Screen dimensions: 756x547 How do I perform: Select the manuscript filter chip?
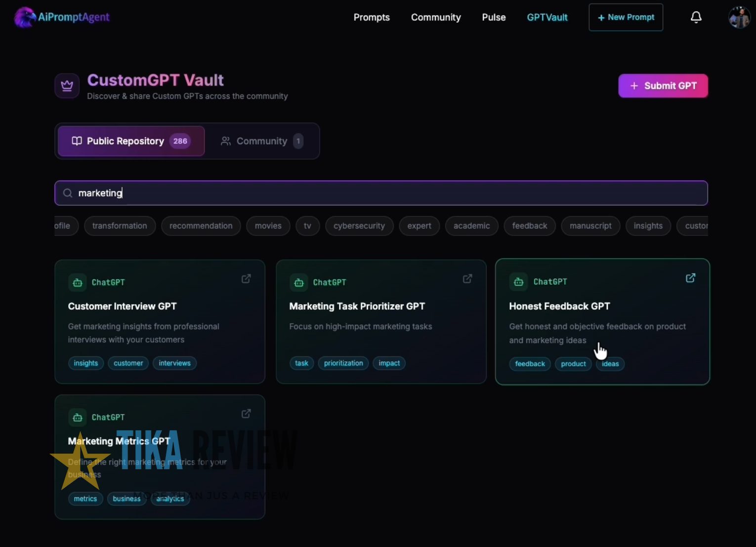pyautogui.click(x=590, y=226)
